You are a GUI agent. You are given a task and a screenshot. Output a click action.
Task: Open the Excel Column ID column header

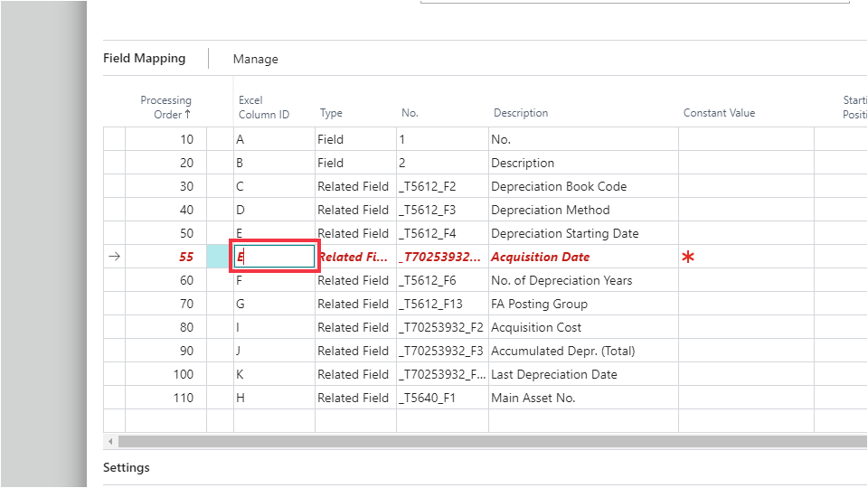[x=263, y=107]
